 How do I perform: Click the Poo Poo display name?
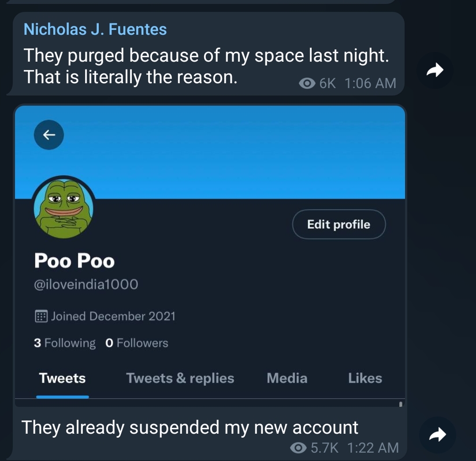click(74, 261)
